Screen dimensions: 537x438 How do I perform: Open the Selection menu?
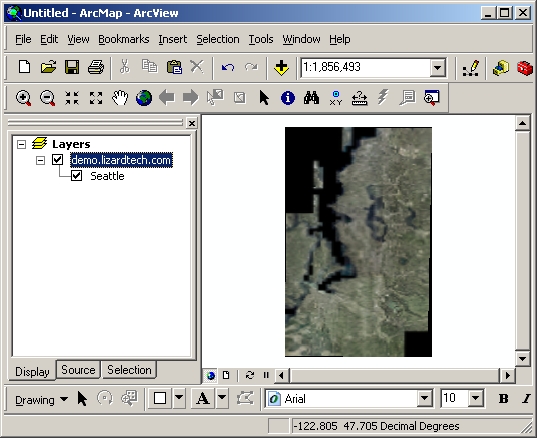(x=218, y=39)
